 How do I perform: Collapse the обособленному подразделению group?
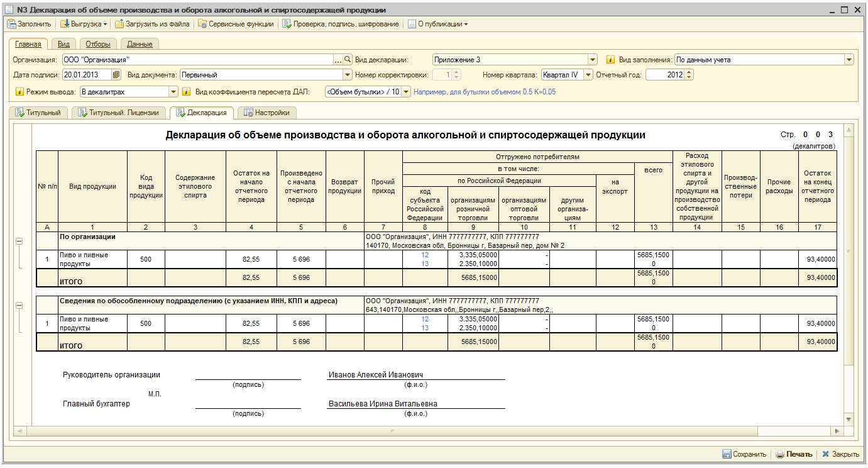19,305
